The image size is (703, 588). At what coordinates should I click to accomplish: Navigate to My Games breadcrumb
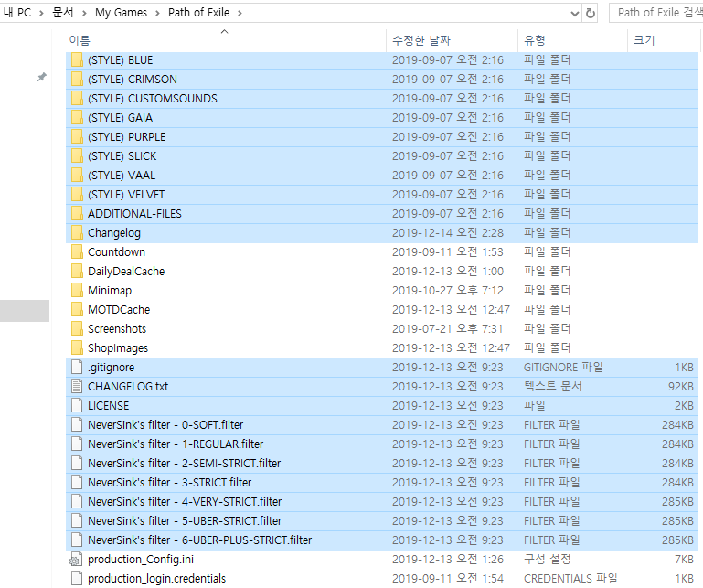point(121,13)
